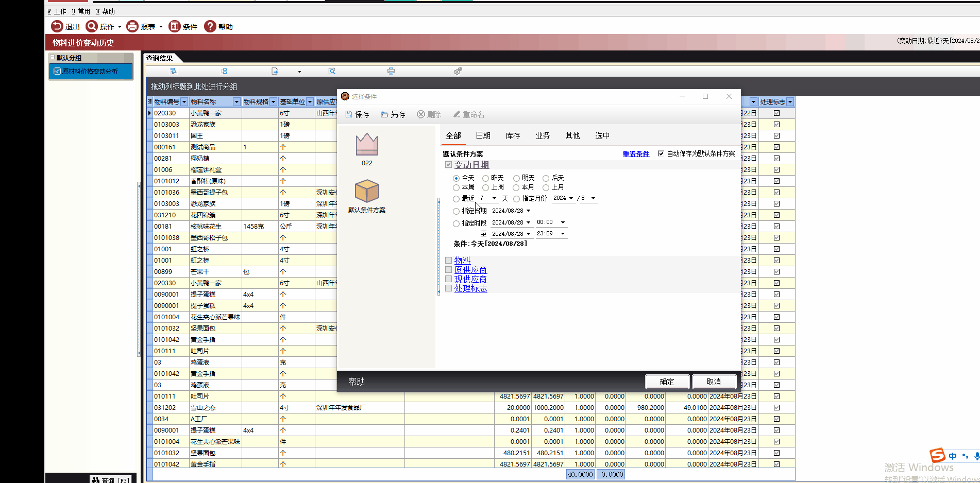The height and width of the screenshot is (483, 980).
Task: Click the printer icon in results toolbar
Action: [391, 71]
